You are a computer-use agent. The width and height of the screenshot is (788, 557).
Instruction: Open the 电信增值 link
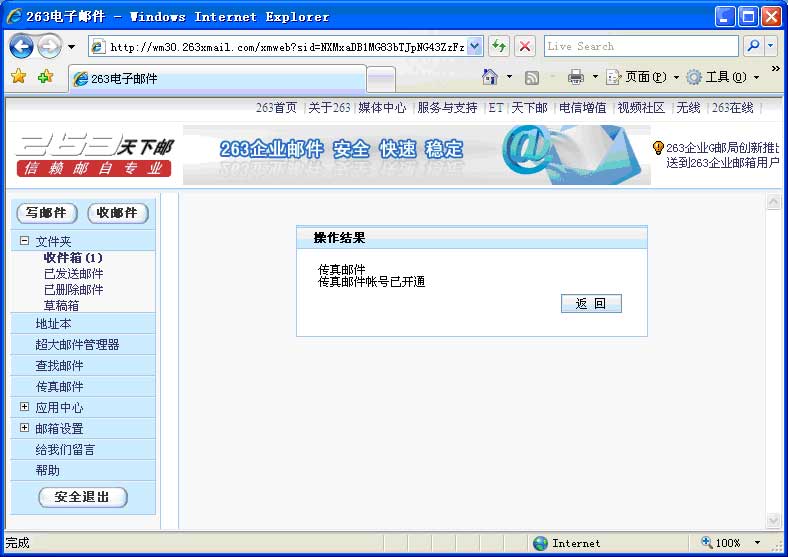click(x=583, y=108)
